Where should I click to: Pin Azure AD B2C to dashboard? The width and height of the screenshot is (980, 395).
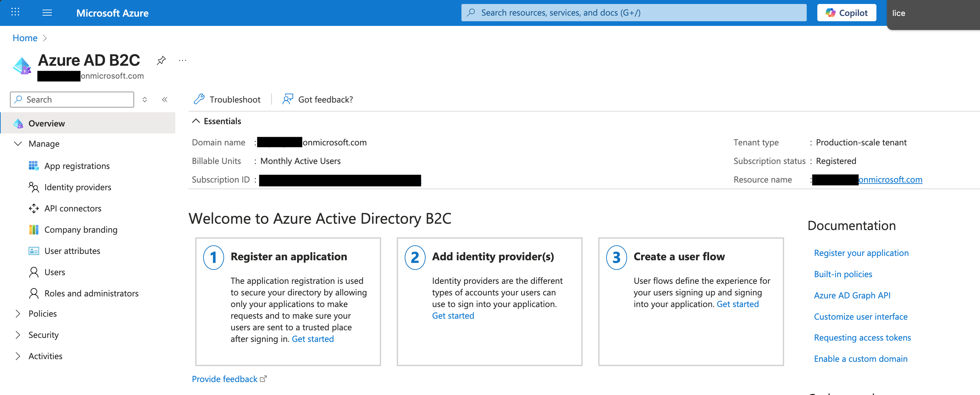coord(161,60)
